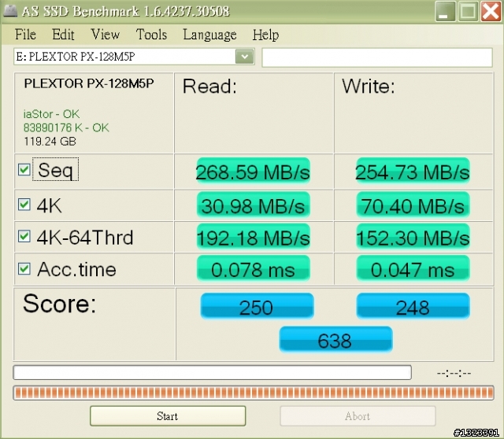Click the Start button
Screen dimensions: 504x439
[168, 416]
